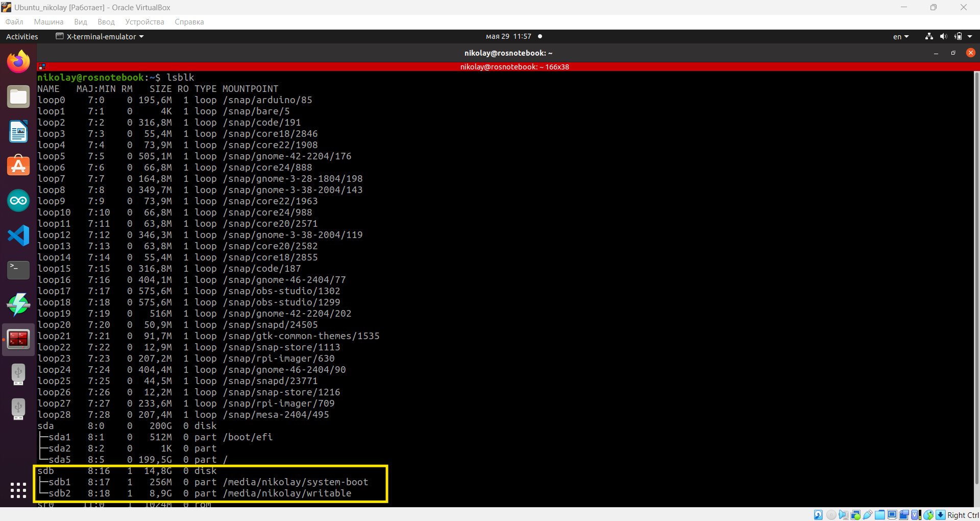Open Visual Studio Code from the dock

(18, 235)
